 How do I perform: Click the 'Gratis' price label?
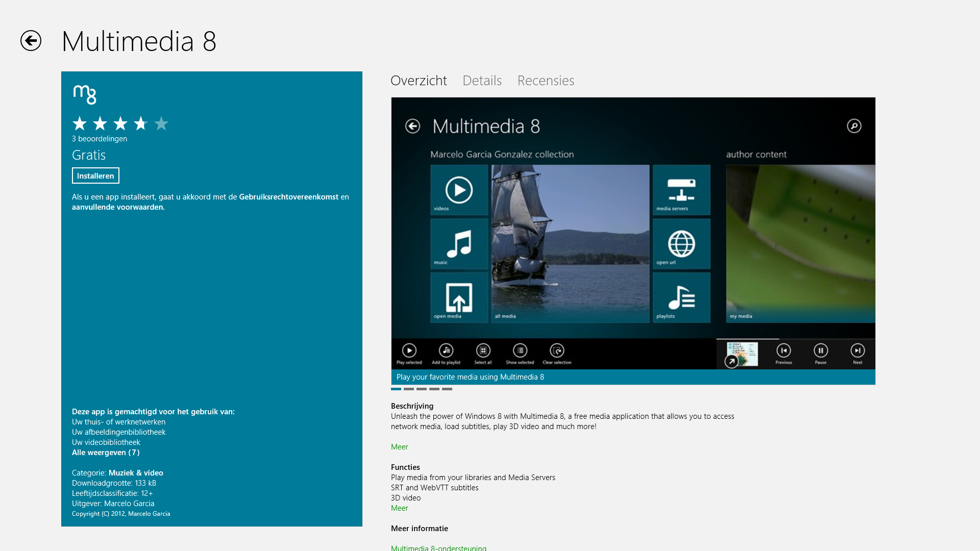pyautogui.click(x=89, y=155)
